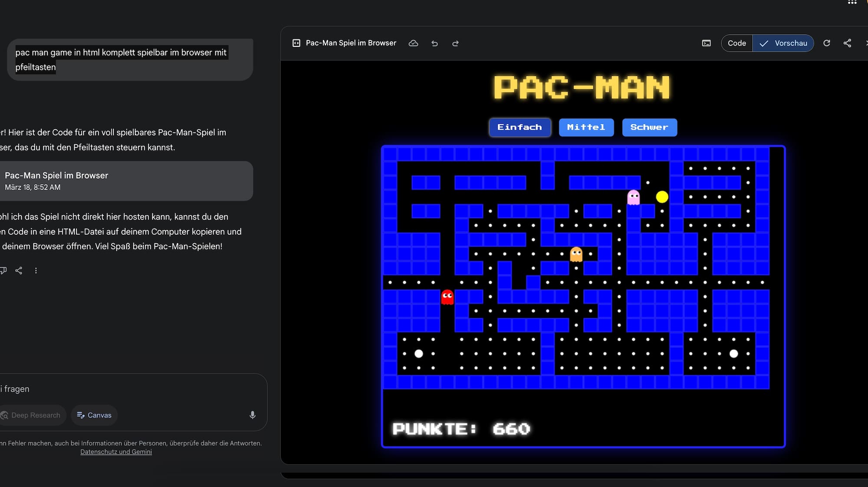
Task: Click the bottom-left power pellet
Action: pos(419,353)
